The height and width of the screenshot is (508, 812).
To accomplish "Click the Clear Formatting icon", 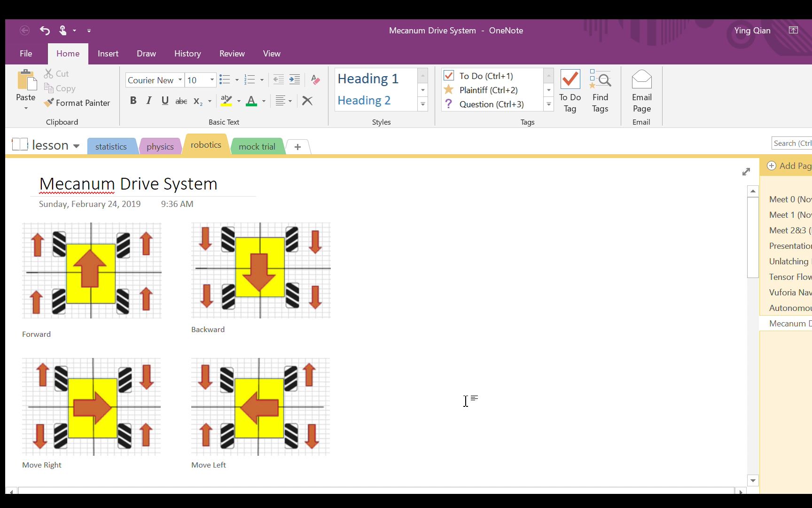I will pyautogui.click(x=315, y=79).
